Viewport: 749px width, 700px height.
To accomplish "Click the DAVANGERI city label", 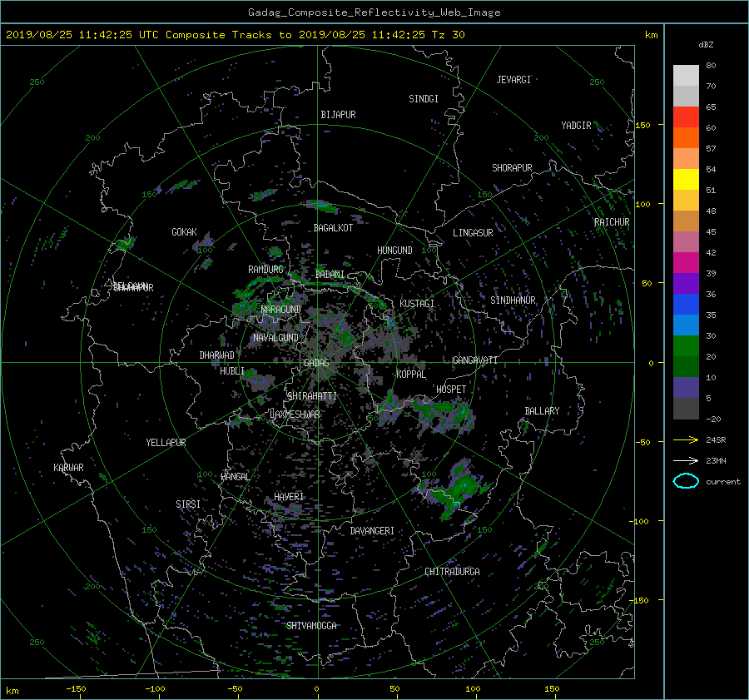I will pos(372,531).
